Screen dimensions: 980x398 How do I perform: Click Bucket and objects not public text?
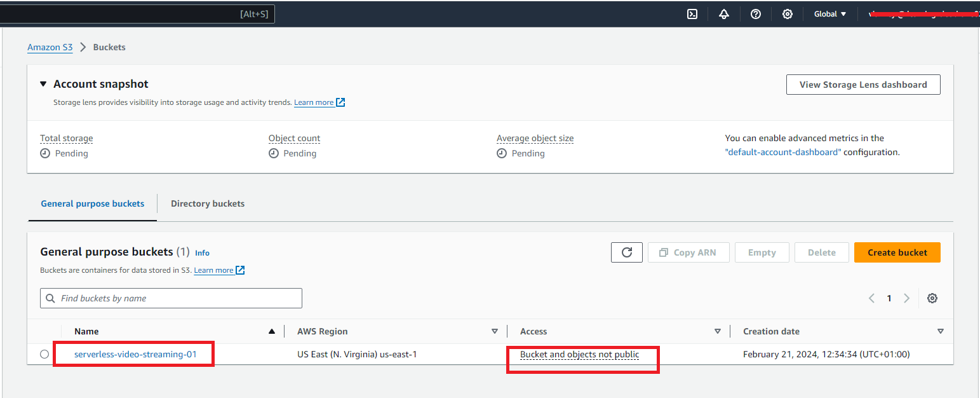click(579, 354)
